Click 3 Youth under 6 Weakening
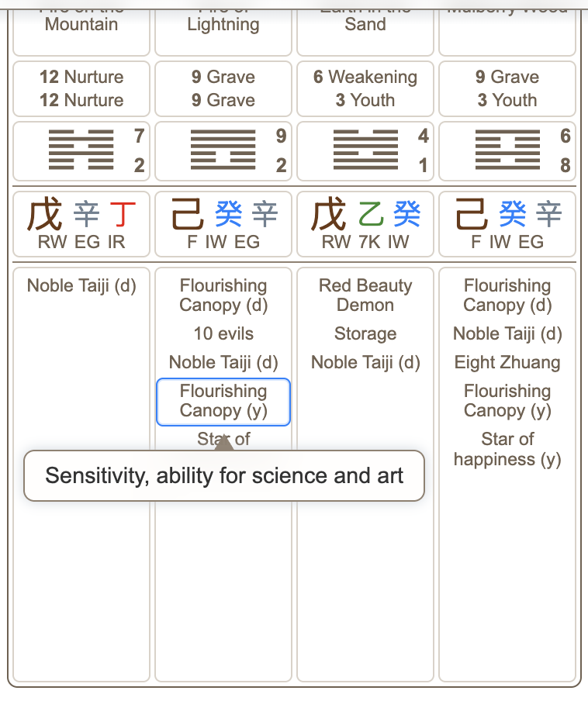 coord(365,100)
